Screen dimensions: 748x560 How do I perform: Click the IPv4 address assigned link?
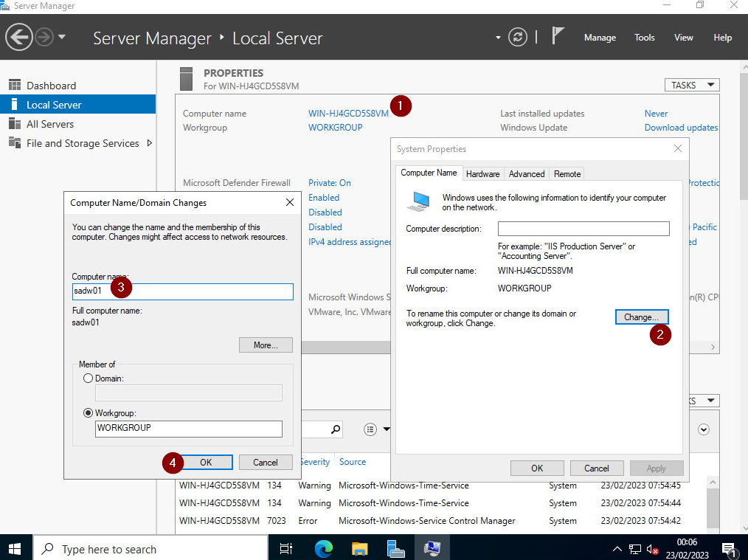tap(350, 242)
